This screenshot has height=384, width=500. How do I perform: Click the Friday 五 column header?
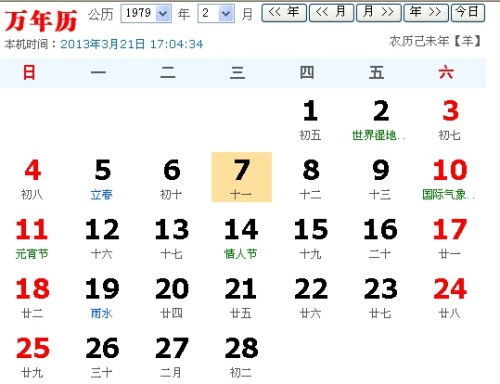tap(376, 73)
